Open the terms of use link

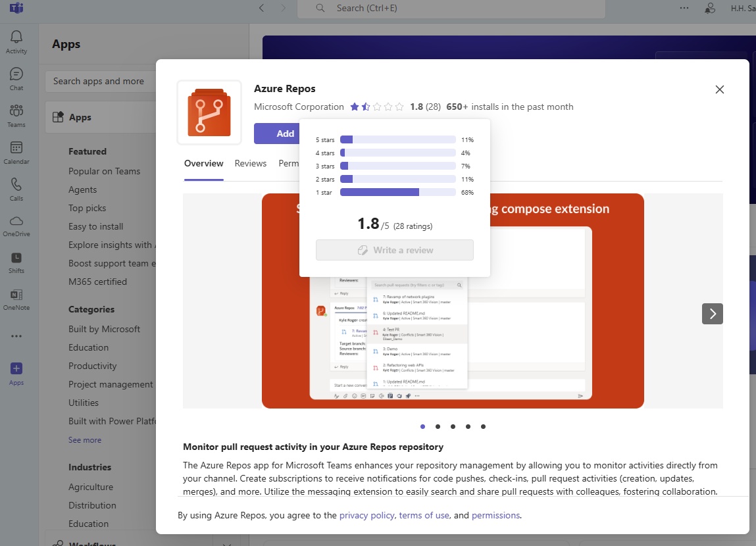[x=424, y=515]
